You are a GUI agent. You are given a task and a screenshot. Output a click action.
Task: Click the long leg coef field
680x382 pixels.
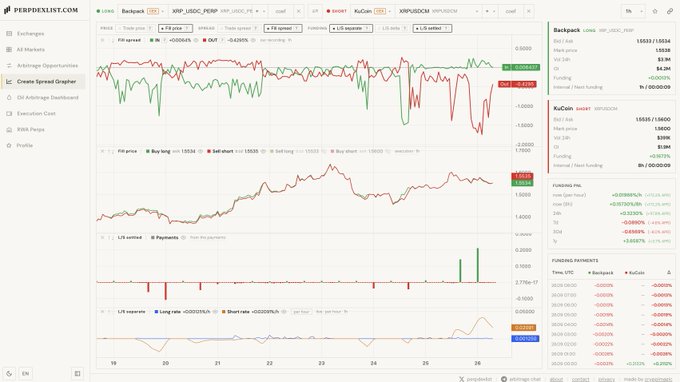coord(281,11)
